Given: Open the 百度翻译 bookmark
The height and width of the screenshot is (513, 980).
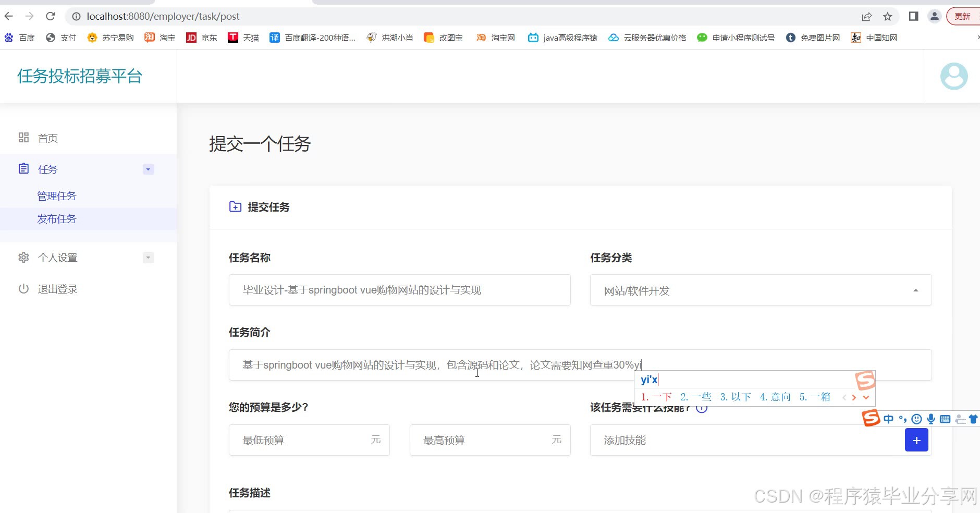Looking at the screenshot, I should coord(312,38).
